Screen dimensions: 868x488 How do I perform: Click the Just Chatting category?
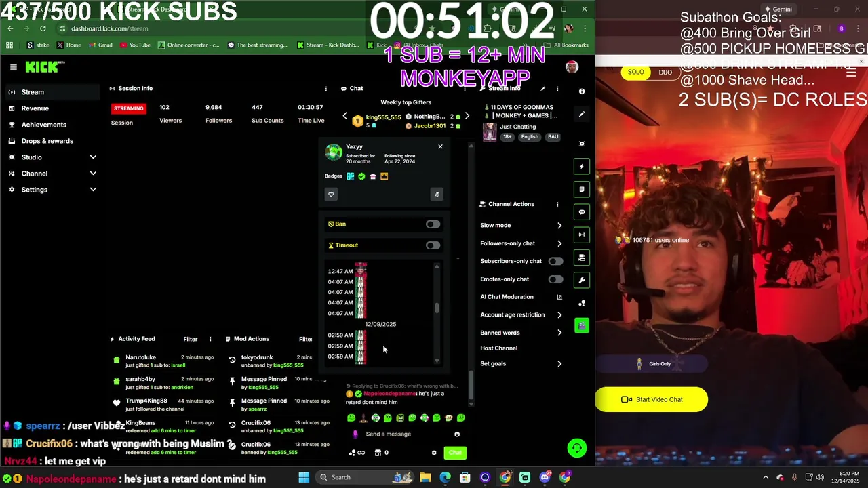click(518, 127)
